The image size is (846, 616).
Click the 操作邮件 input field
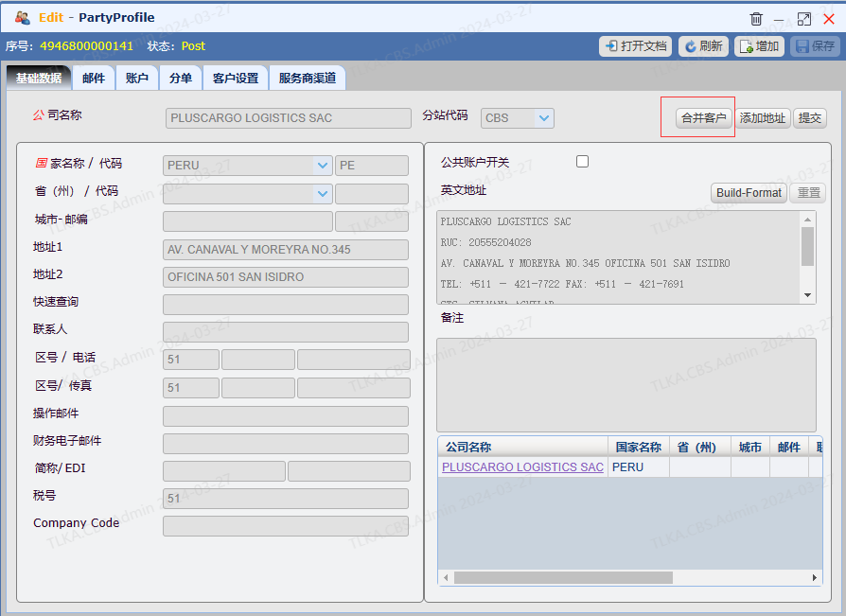(x=286, y=416)
